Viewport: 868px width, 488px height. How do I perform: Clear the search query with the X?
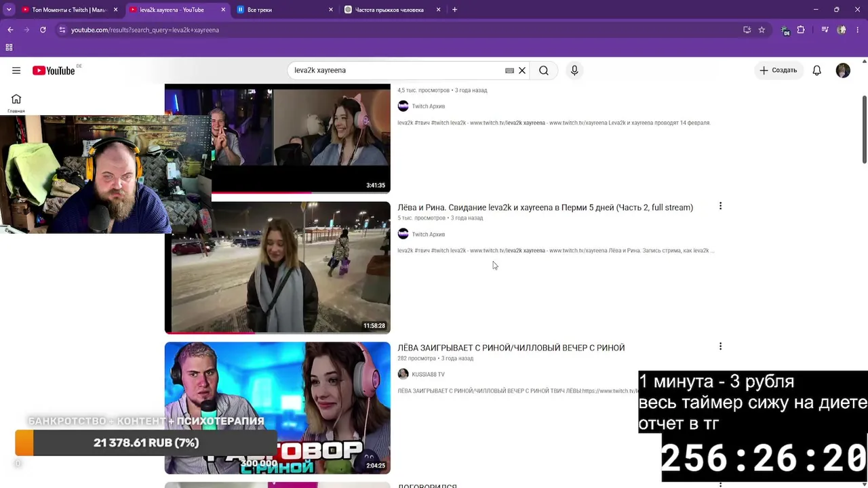pyautogui.click(x=522, y=70)
